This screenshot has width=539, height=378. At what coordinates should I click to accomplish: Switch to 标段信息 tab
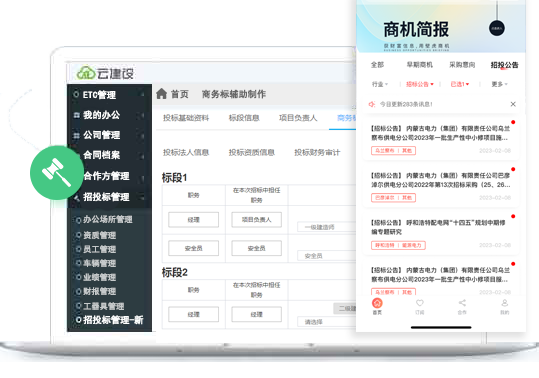pos(244,118)
